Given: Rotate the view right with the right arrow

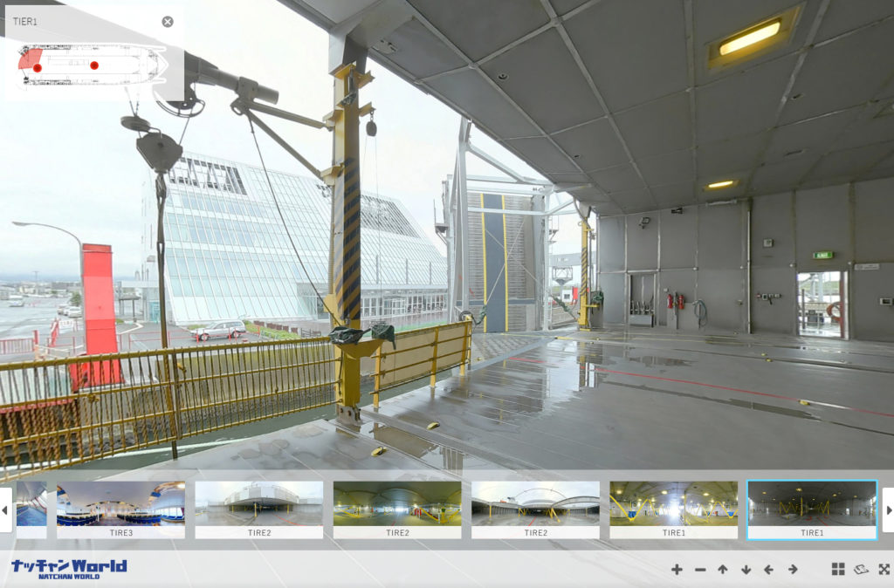Looking at the screenshot, I should click(793, 570).
